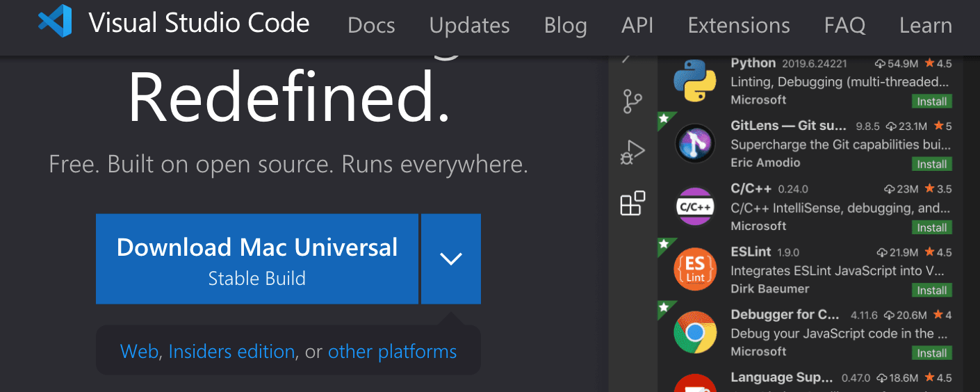Select the Source Control branch icon
Viewport: 980px width, 392px height.
point(632,101)
